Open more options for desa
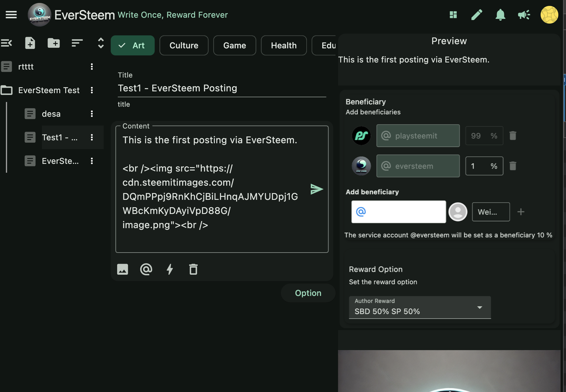 (92, 114)
